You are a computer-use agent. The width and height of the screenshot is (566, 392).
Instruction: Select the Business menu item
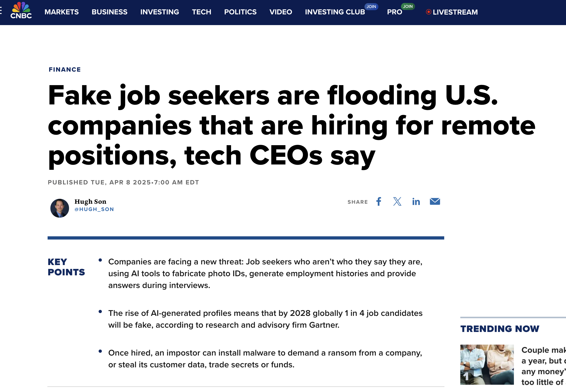(x=110, y=12)
